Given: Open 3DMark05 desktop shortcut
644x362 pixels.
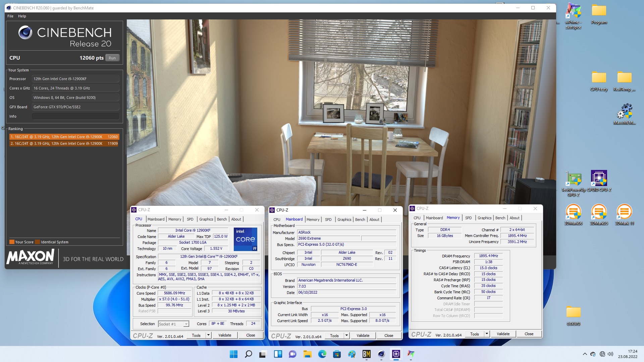Looking at the screenshot, I should 599,215.
